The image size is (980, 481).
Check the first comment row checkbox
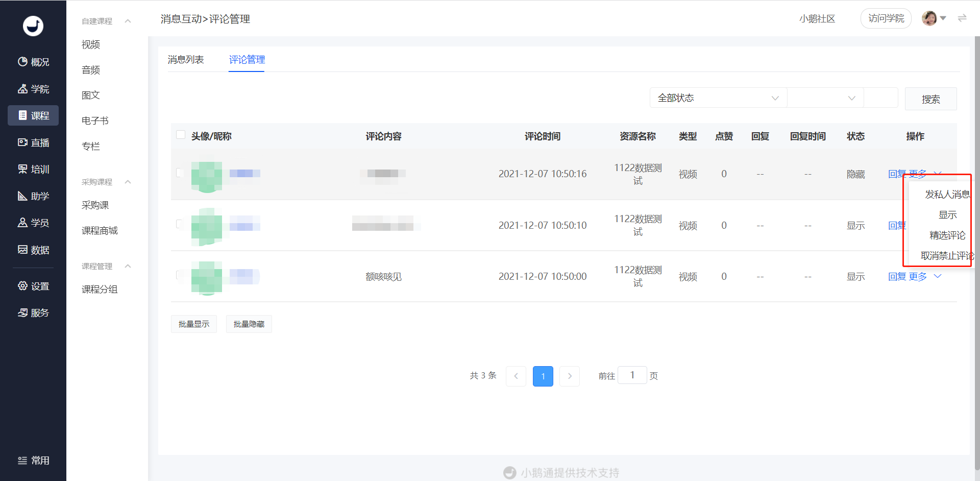pyautogui.click(x=180, y=173)
